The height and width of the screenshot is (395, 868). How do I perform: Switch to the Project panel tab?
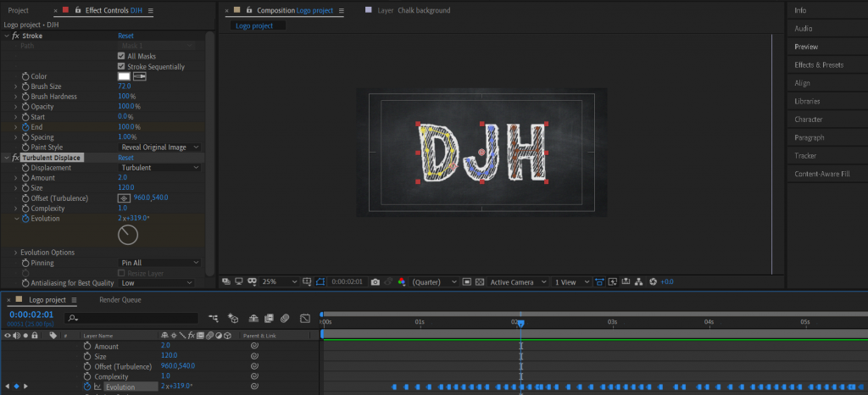point(18,10)
